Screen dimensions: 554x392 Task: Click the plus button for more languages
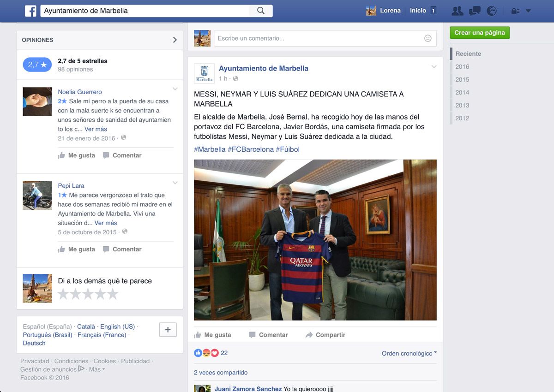(168, 330)
